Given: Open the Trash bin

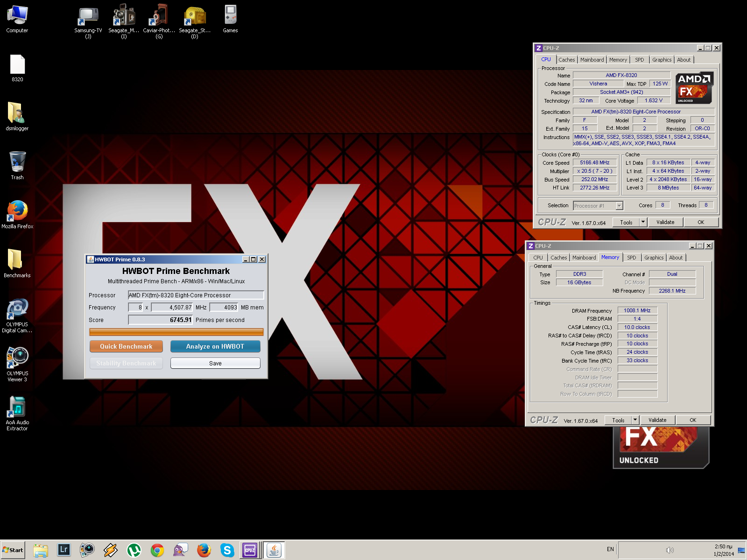Looking at the screenshot, I should (x=17, y=166).
